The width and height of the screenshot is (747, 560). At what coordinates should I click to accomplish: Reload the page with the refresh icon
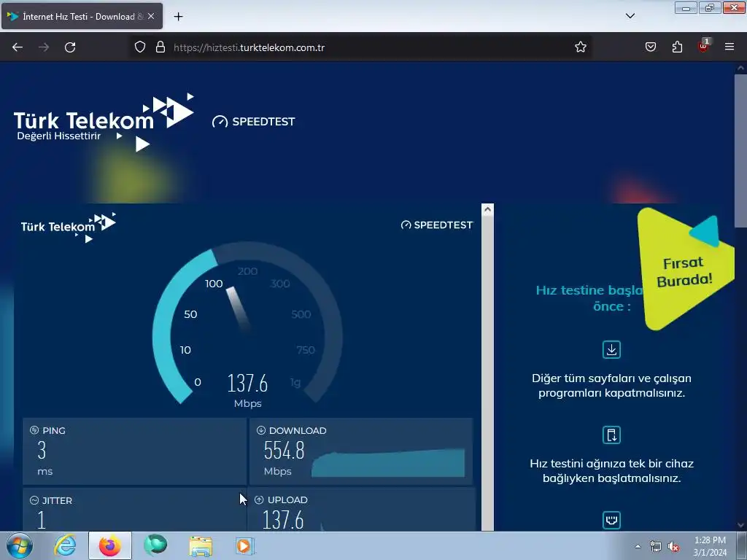tap(70, 47)
